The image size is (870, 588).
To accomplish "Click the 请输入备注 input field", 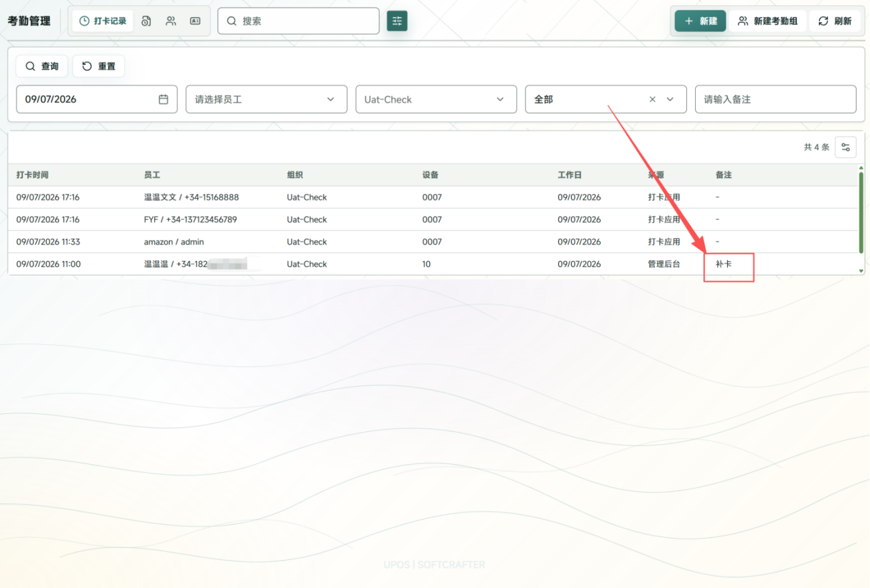I will pyautogui.click(x=775, y=99).
